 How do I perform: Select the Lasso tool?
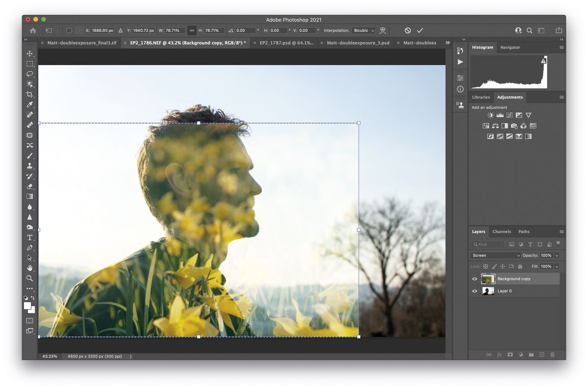coord(29,74)
